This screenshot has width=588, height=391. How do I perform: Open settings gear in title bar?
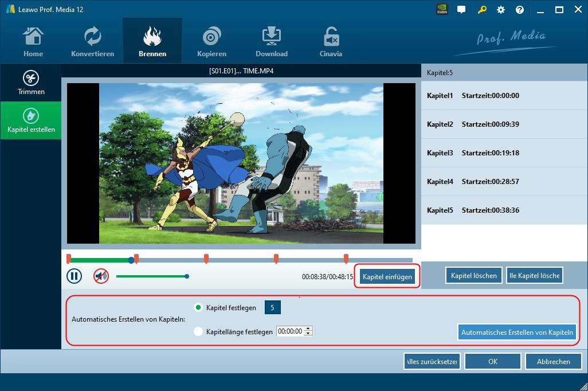[x=501, y=10]
